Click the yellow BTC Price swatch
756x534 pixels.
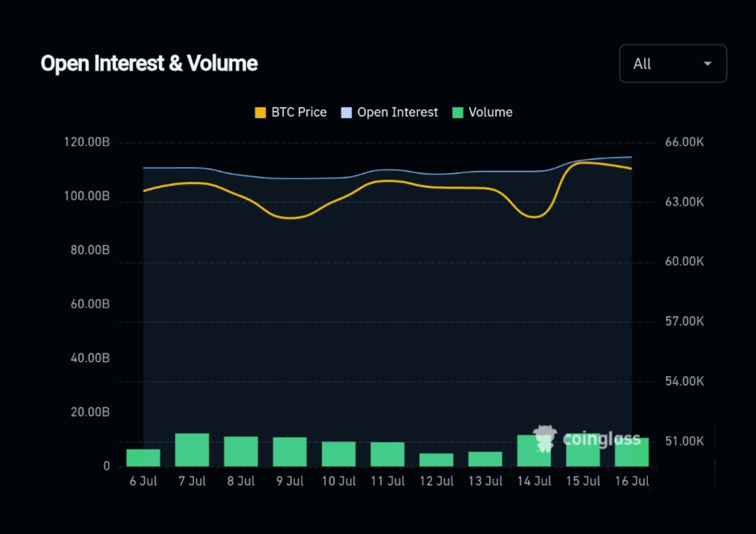(x=260, y=113)
